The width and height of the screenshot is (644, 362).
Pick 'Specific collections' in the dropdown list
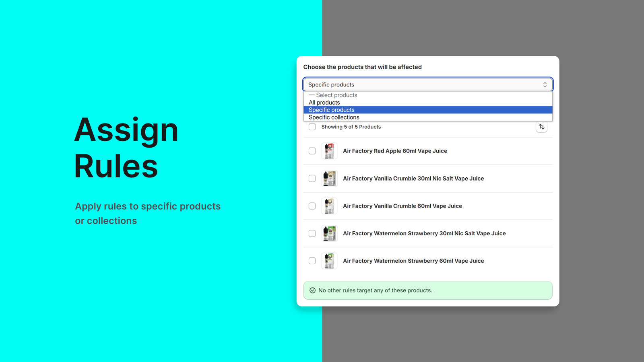428,117
